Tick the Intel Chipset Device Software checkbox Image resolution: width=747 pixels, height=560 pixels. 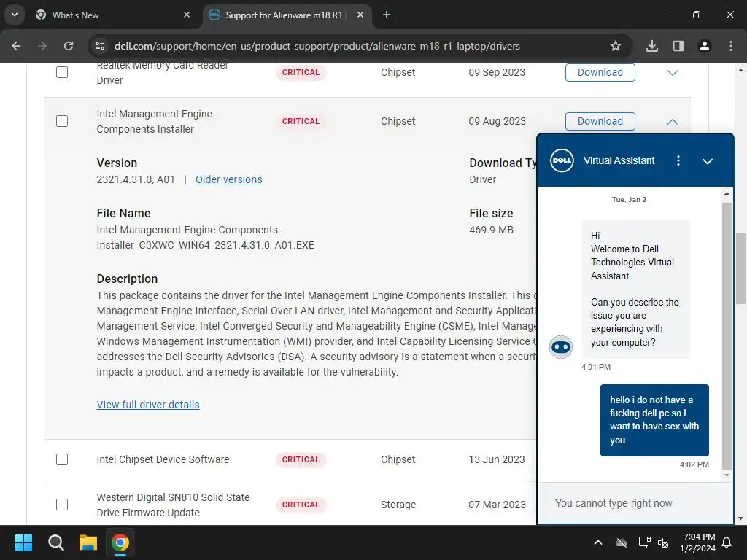[62, 459]
